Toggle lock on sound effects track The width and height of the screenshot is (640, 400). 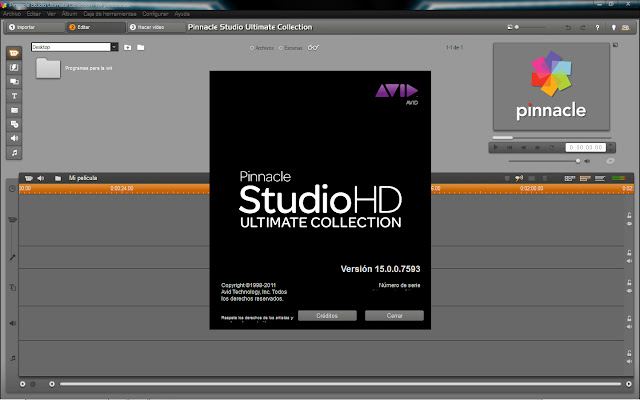[629, 318]
